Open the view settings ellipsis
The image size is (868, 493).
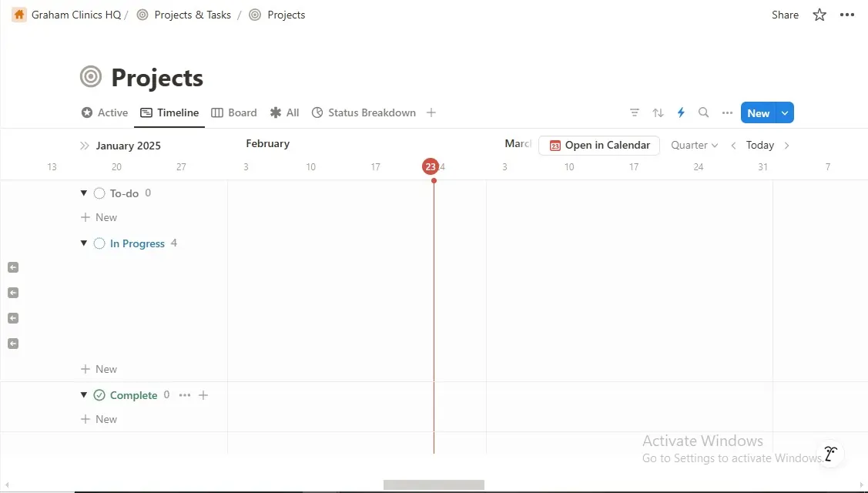[727, 112]
